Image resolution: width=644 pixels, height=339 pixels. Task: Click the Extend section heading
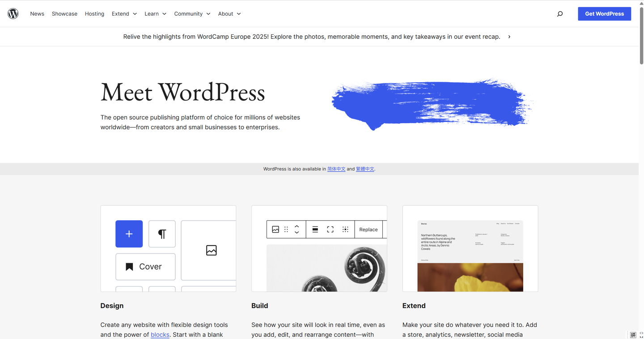pyautogui.click(x=414, y=306)
